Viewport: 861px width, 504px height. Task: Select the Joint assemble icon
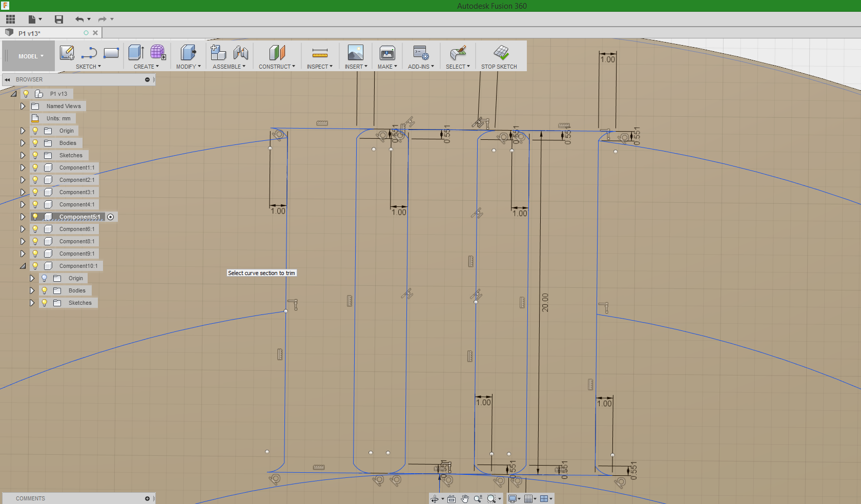point(241,52)
